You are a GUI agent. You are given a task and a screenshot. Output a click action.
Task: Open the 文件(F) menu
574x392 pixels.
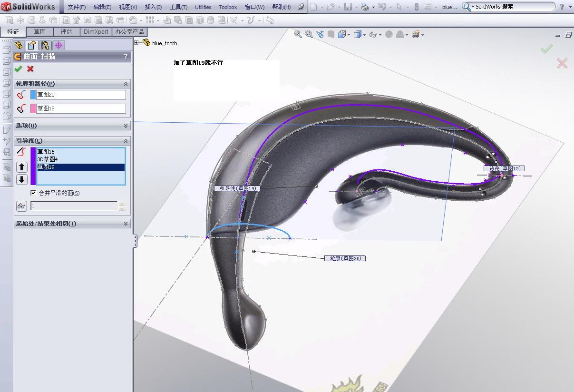tap(77, 7)
